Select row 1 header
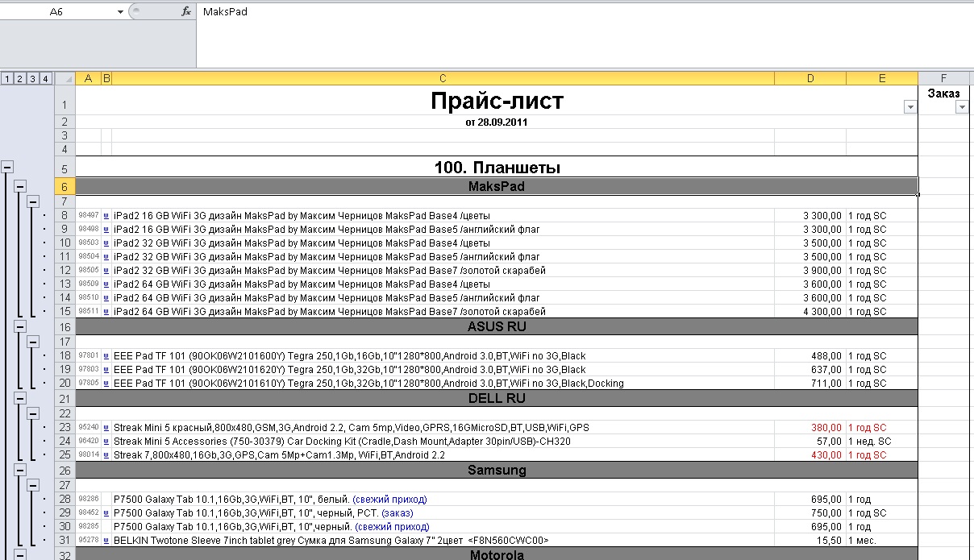Screen dimensions: 974x560 65,100
